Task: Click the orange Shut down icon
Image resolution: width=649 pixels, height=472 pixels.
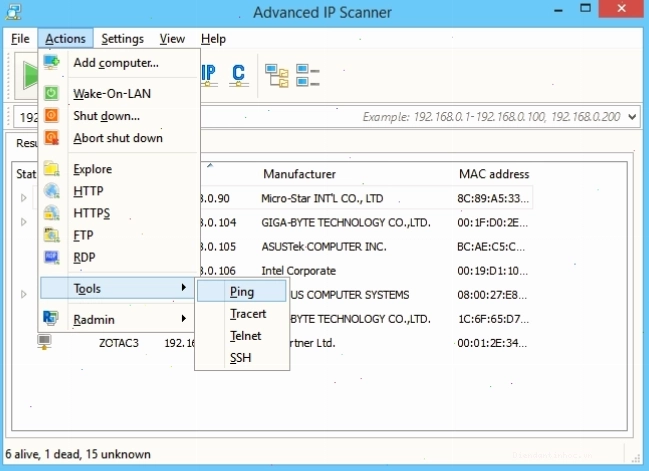Action: click(51, 115)
